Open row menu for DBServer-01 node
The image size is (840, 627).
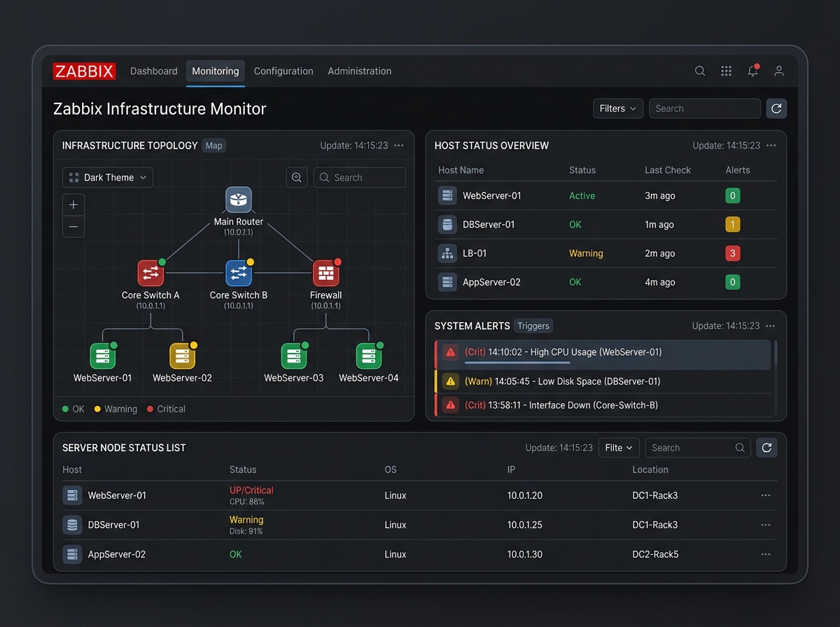tap(766, 525)
